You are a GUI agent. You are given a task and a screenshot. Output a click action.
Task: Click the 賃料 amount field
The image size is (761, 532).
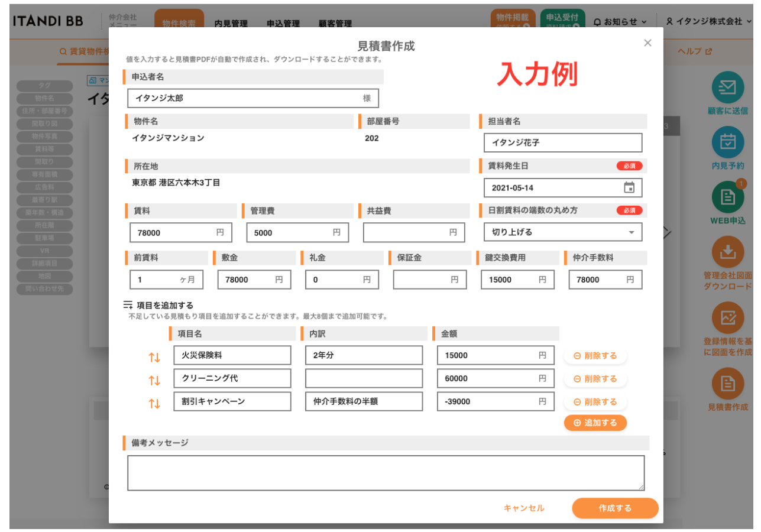(x=181, y=232)
